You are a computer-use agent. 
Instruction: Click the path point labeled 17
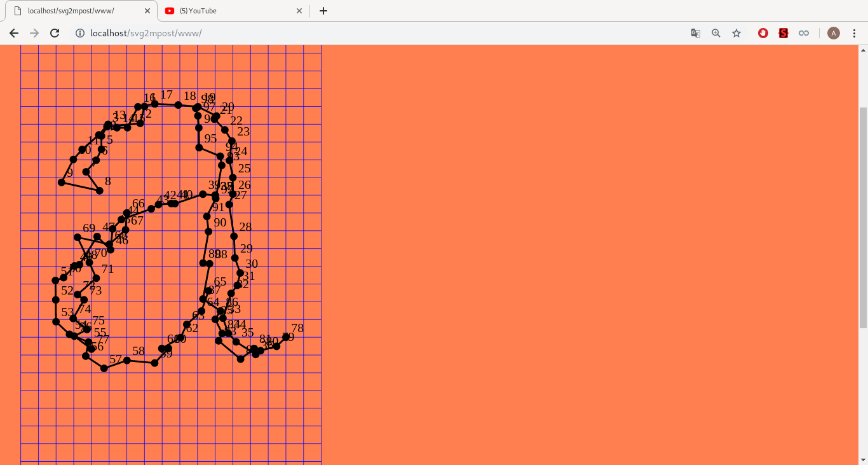pyautogui.click(x=155, y=104)
